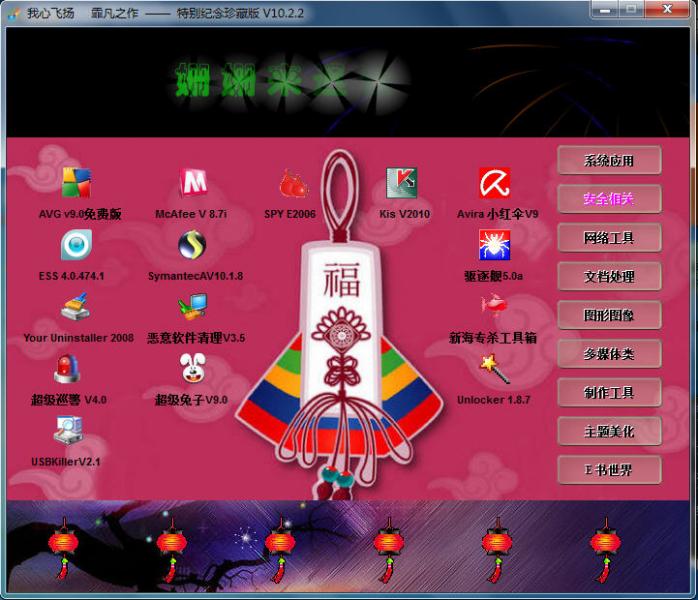Switch to the 图形图像 category

(609, 315)
